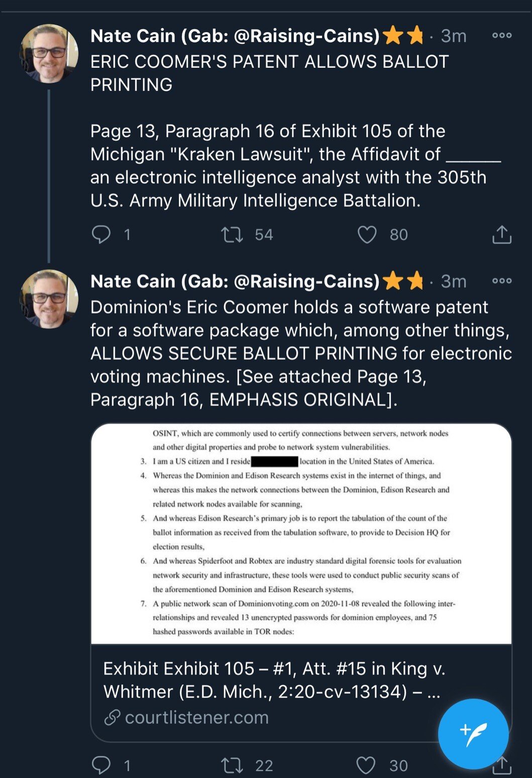Open Nate Cain's avatar on second tweet
This screenshot has height=778, width=532.
(49, 299)
